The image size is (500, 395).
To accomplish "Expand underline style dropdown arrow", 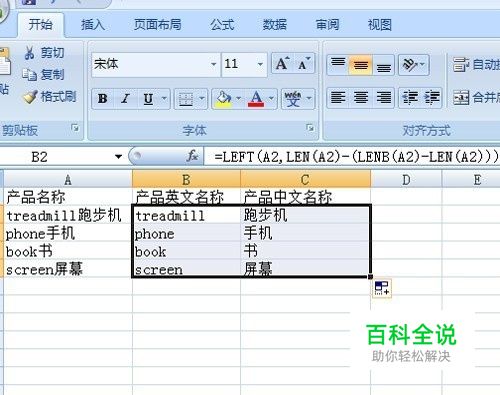I will tap(164, 99).
